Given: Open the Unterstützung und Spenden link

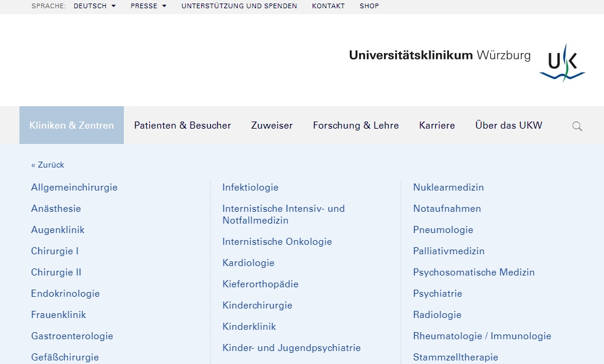Looking at the screenshot, I should [239, 6].
